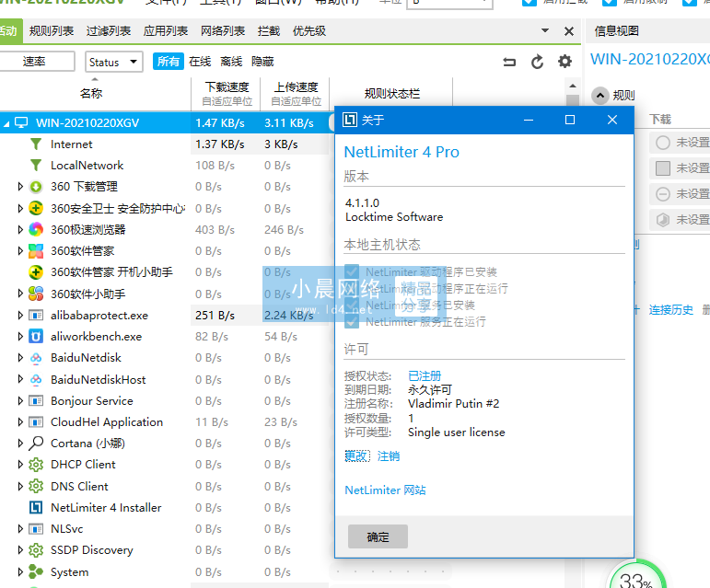Collapse the 规则 section in info view
This screenshot has height=588, width=710.
[600, 96]
